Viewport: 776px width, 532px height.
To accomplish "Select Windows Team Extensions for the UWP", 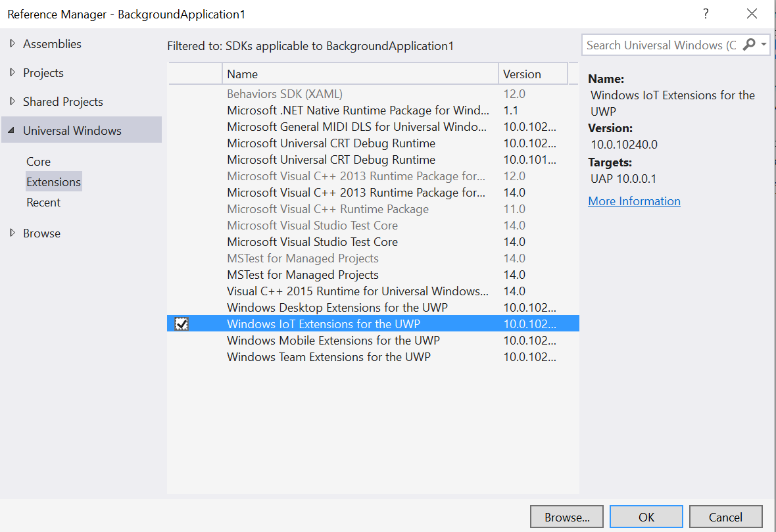I will [373, 356].
